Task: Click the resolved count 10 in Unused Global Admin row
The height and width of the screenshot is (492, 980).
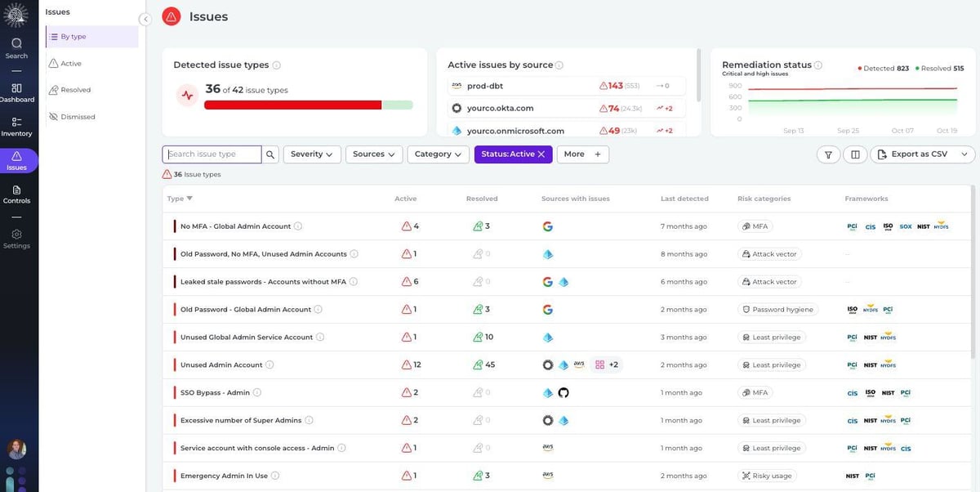Action: tap(483, 338)
